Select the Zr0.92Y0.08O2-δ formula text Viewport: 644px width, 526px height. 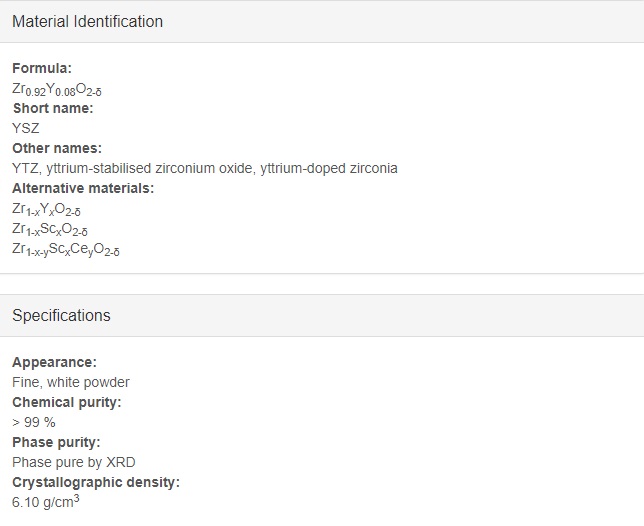[x=57, y=89]
